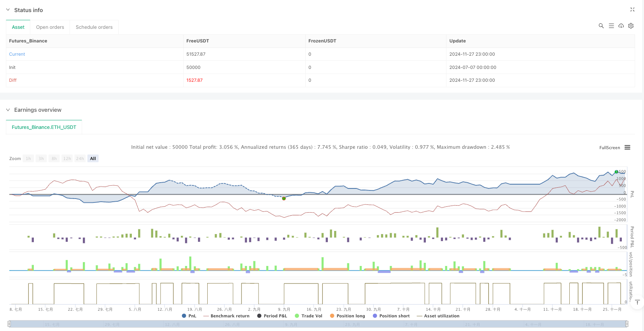
Task: Click the collapse arrows icon in Status info
Action: [x=632, y=10]
